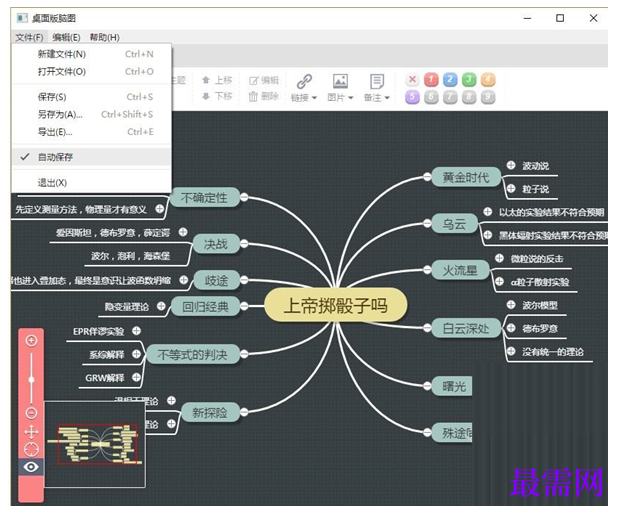Expand the 波动说 child node
This screenshot has height=514, width=622.
tap(511, 165)
